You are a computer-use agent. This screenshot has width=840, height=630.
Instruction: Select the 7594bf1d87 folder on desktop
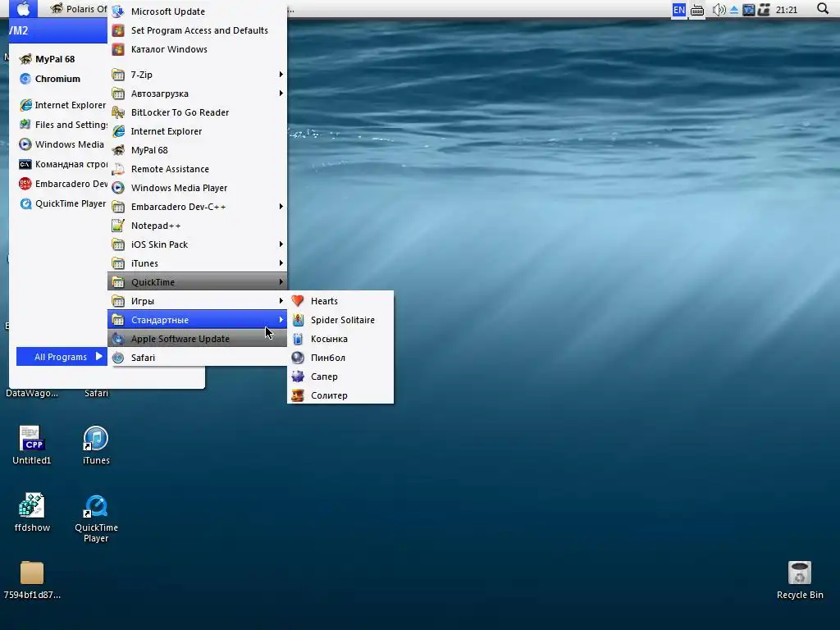tap(32, 580)
